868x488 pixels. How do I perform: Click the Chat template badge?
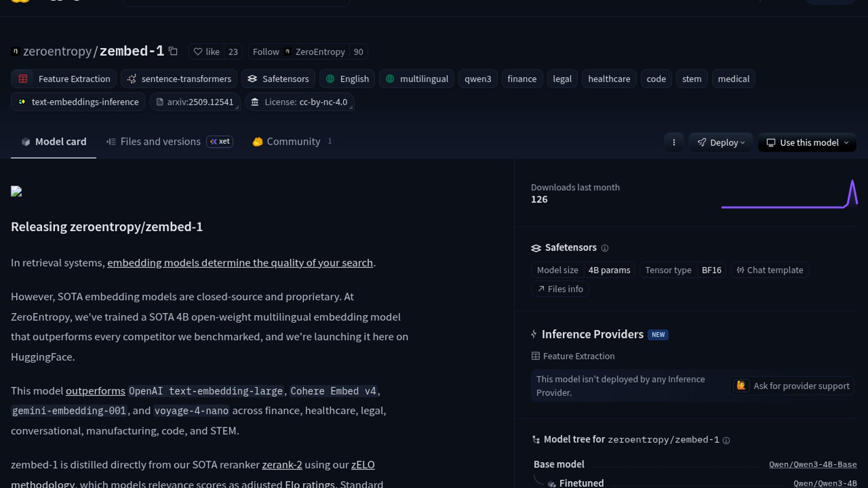pos(769,270)
